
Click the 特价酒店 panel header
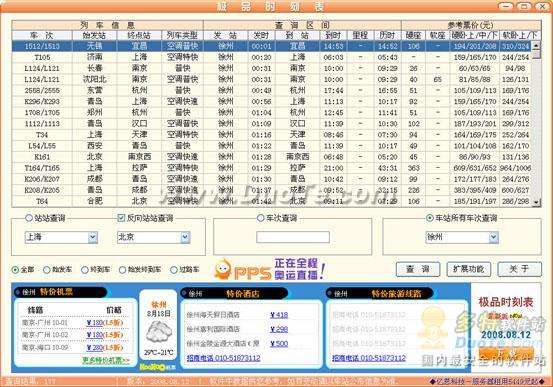click(x=233, y=294)
